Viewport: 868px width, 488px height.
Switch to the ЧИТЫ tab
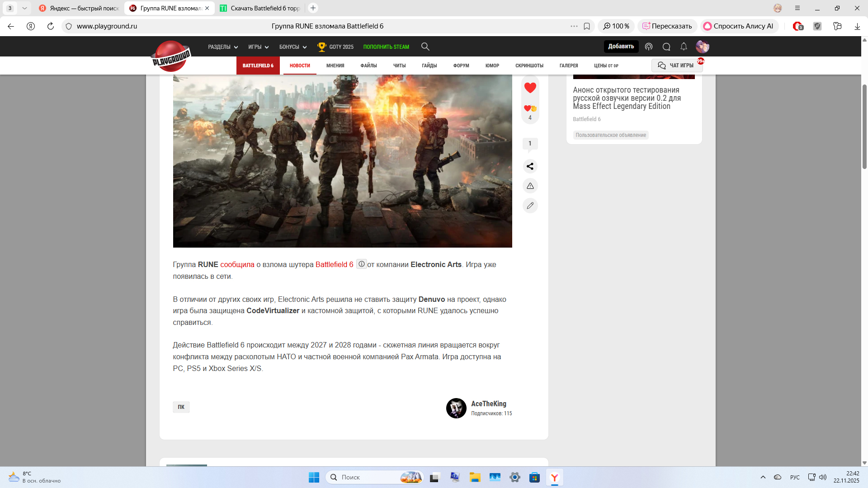399,66
